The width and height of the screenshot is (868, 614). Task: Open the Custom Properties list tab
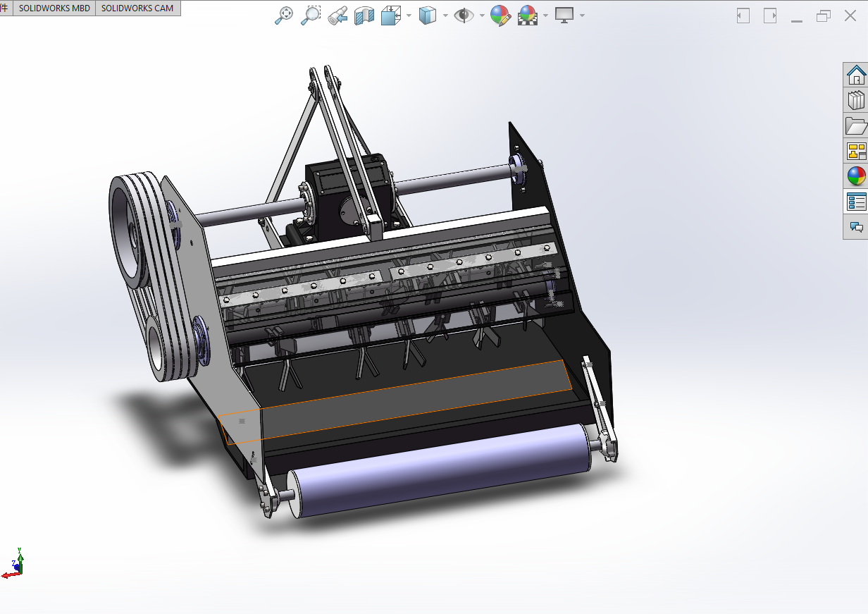pyautogui.click(x=856, y=202)
